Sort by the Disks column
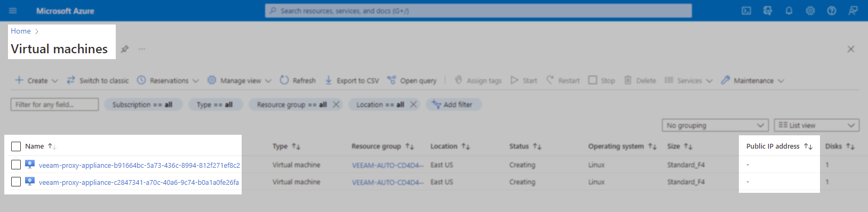868x212 pixels. point(840,146)
